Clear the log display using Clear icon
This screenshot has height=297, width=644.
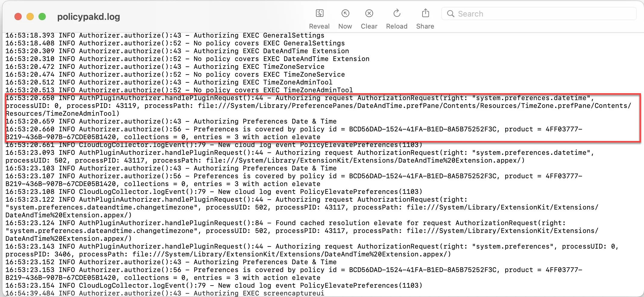(369, 14)
